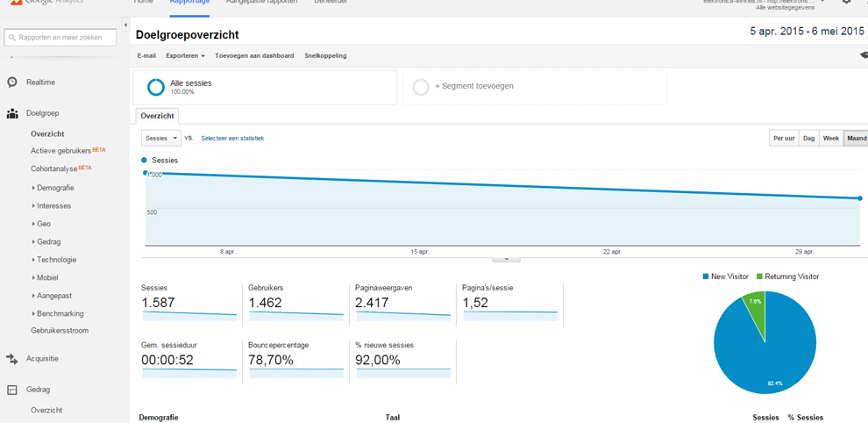Click Selecteer een statistiek link

[x=232, y=139]
